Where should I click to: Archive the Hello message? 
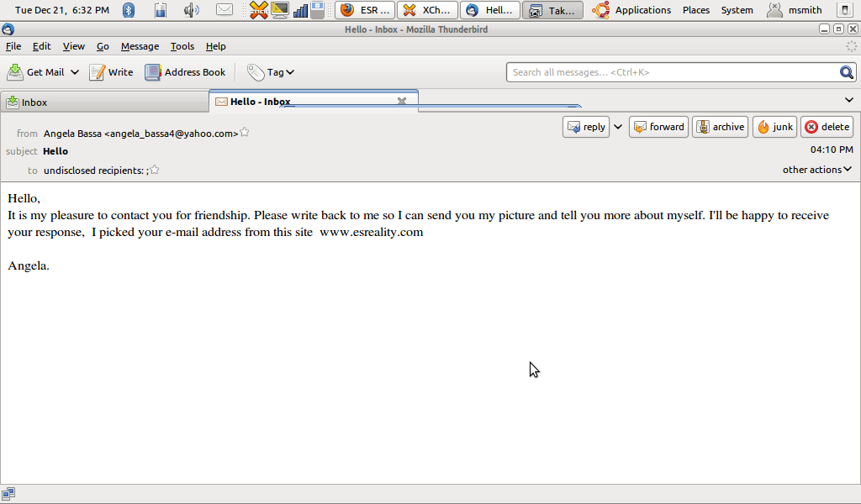point(720,127)
